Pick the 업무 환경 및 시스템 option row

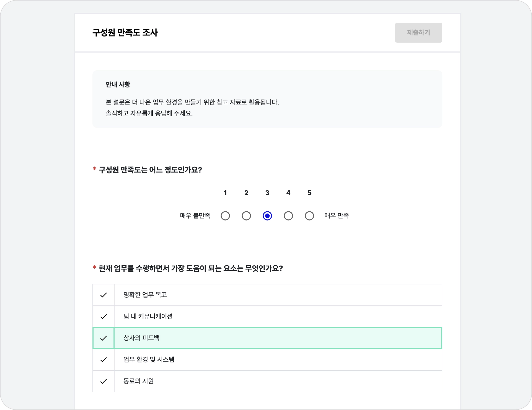[x=278, y=360]
